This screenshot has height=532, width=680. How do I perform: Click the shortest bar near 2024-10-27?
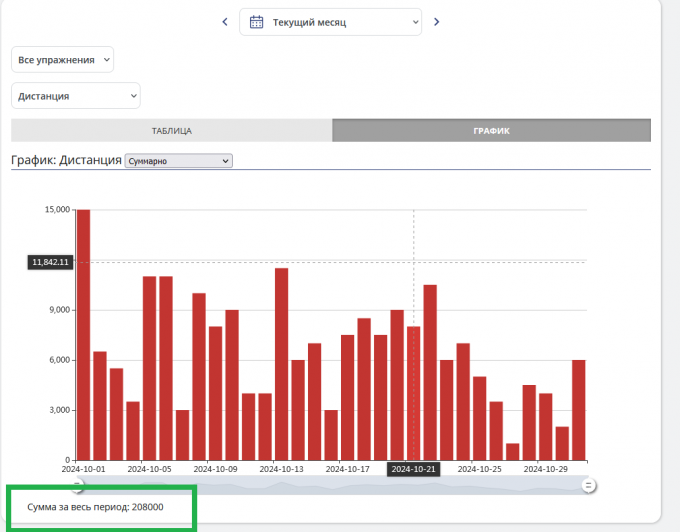click(x=513, y=452)
